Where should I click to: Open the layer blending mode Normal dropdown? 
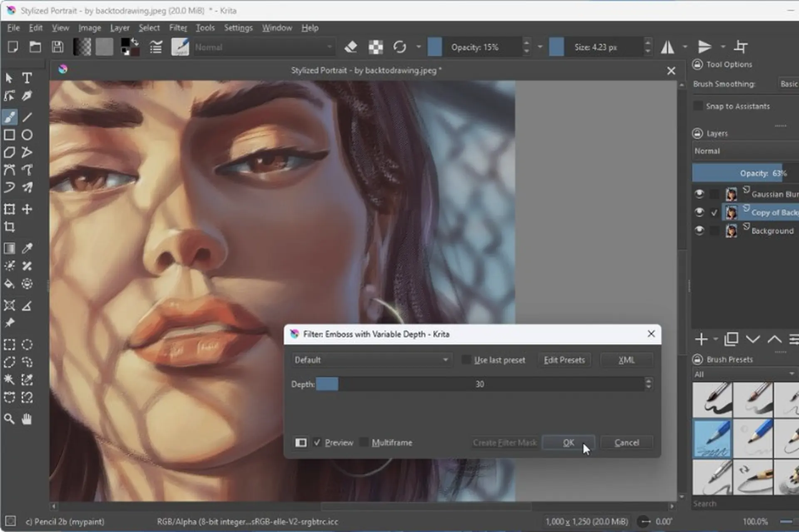pyautogui.click(x=745, y=151)
